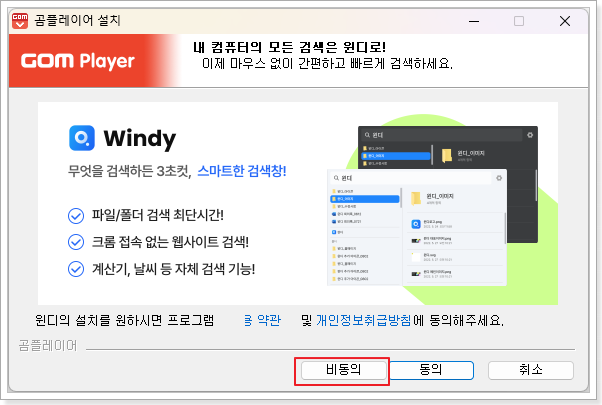Click the 동의 (agree) button
The width and height of the screenshot is (602, 405).
pyautogui.click(x=431, y=370)
